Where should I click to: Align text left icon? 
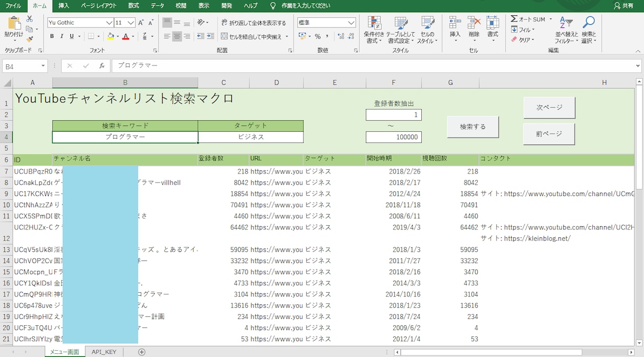coord(167,36)
